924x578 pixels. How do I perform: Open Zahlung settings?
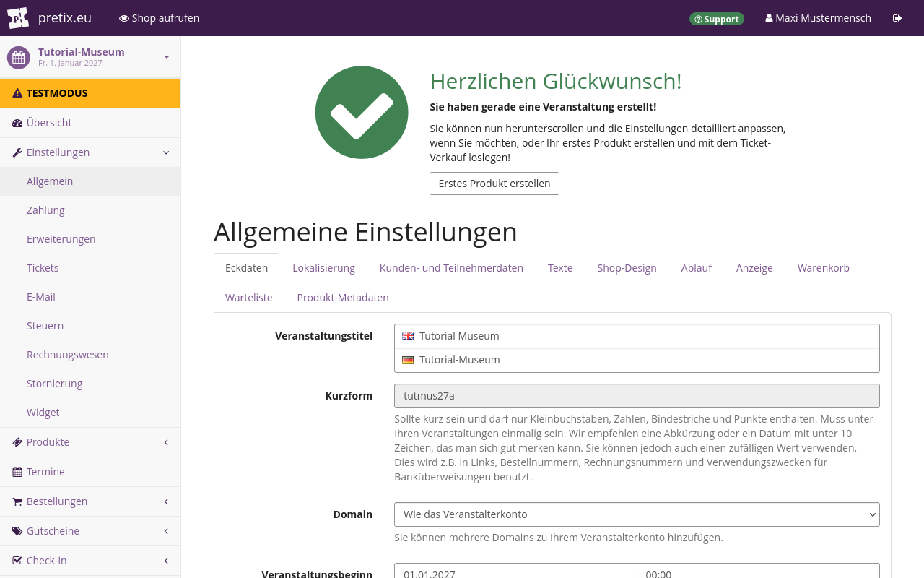coord(90,210)
